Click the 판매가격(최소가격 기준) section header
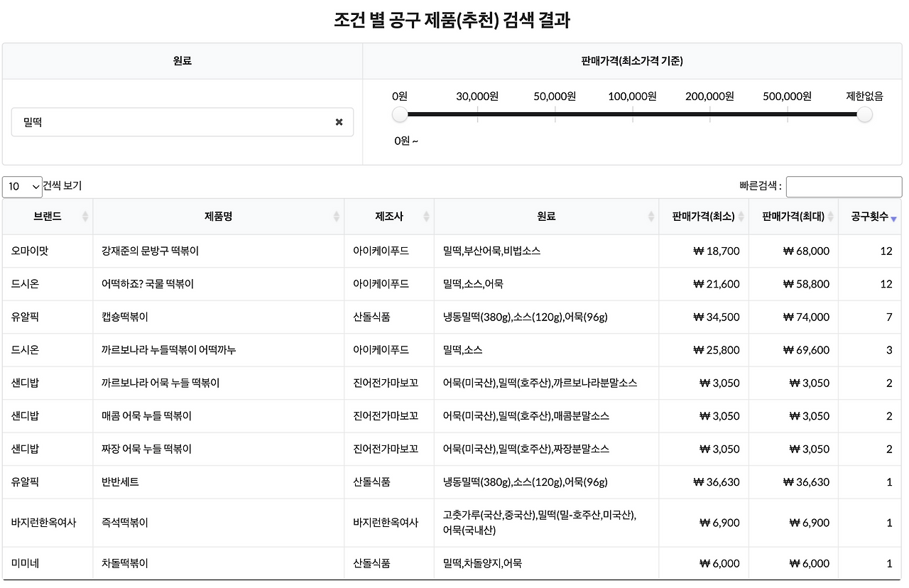Screen dimensions: 909x588 (x=632, y=61)
